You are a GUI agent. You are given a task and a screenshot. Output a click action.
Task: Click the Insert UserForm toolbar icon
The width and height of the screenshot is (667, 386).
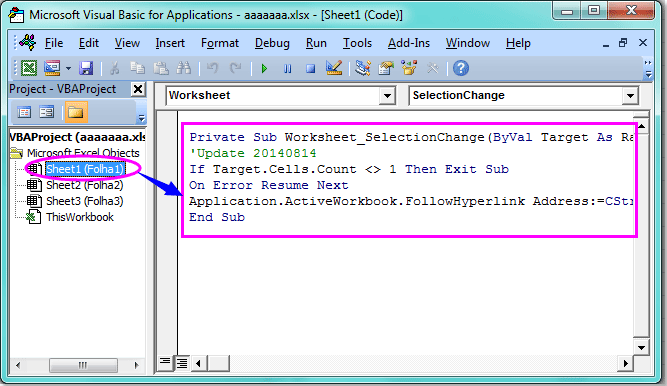click(x=52, y=68)
